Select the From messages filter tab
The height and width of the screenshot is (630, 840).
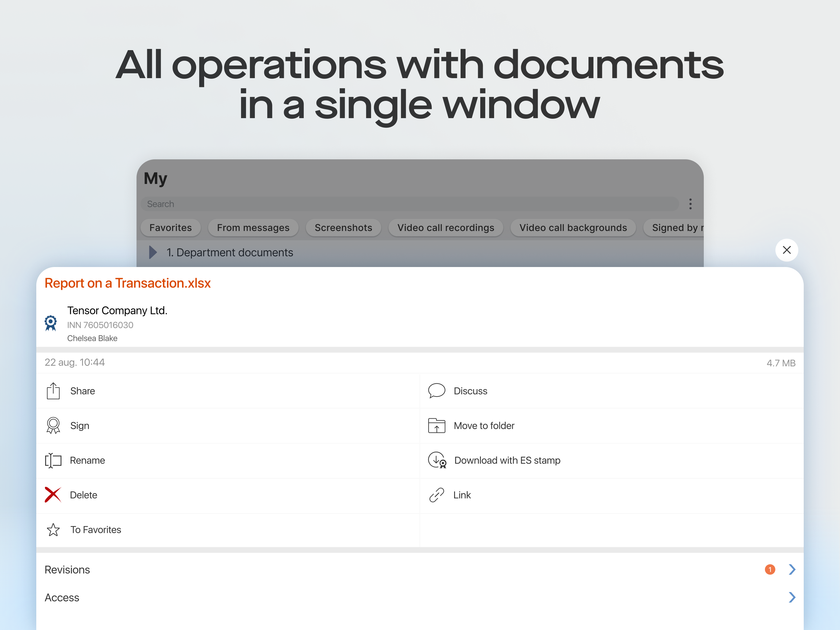point(253,228)
